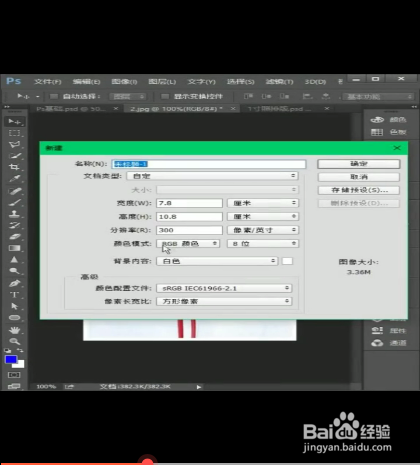This screenshot has height=465, width=420.
Task: Open the 文档类型 dropdown showing 自定
Action: 212,176
